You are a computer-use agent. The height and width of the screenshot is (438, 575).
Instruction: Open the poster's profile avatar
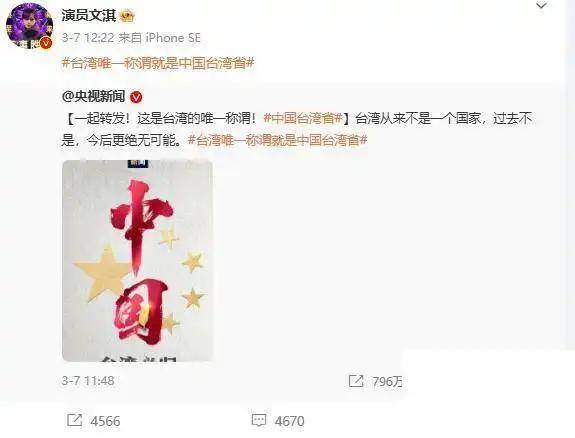click(29, 26)
